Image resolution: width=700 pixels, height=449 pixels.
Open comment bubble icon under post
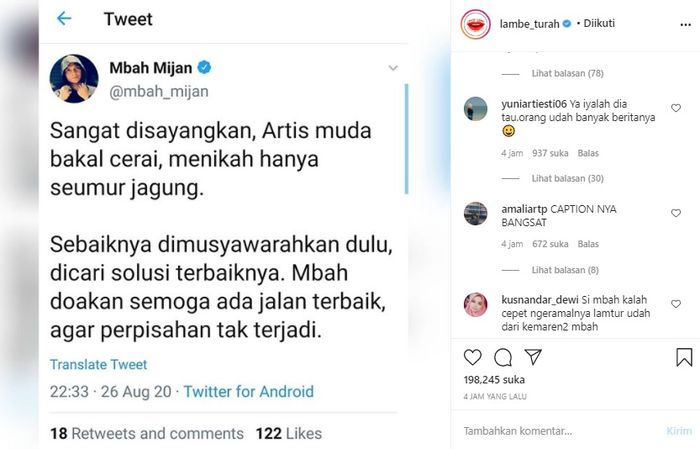503,357
